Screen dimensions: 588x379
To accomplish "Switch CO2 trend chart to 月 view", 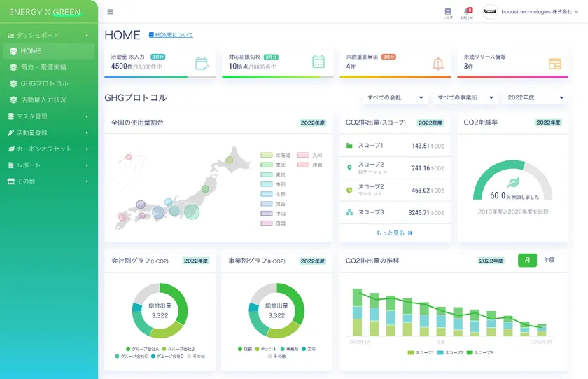I will click(527, 260).
